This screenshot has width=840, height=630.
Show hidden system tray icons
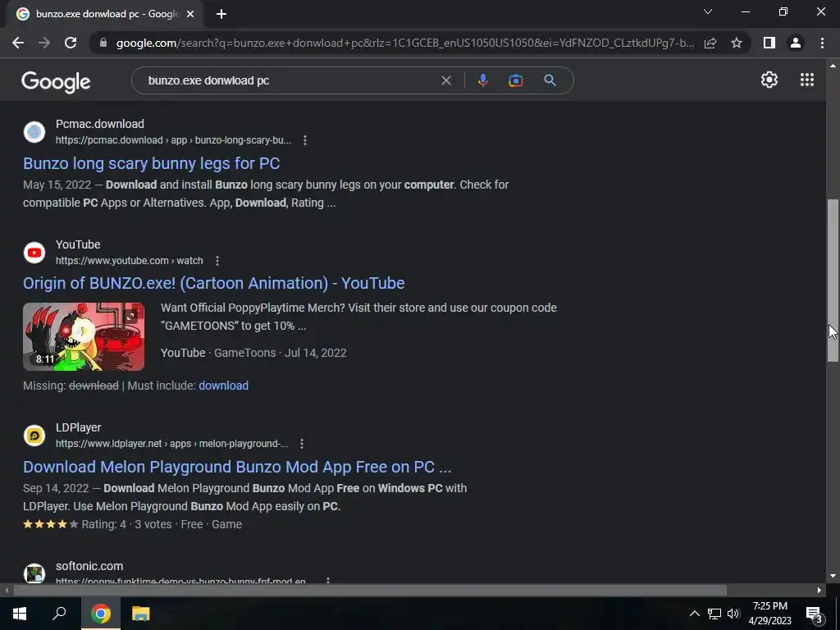pos(694,614)
